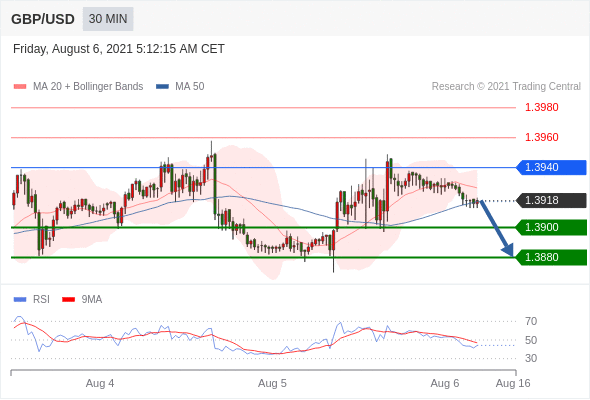
Task: Click the Aug 4 date marker on axis
Action: coord(100,383)
